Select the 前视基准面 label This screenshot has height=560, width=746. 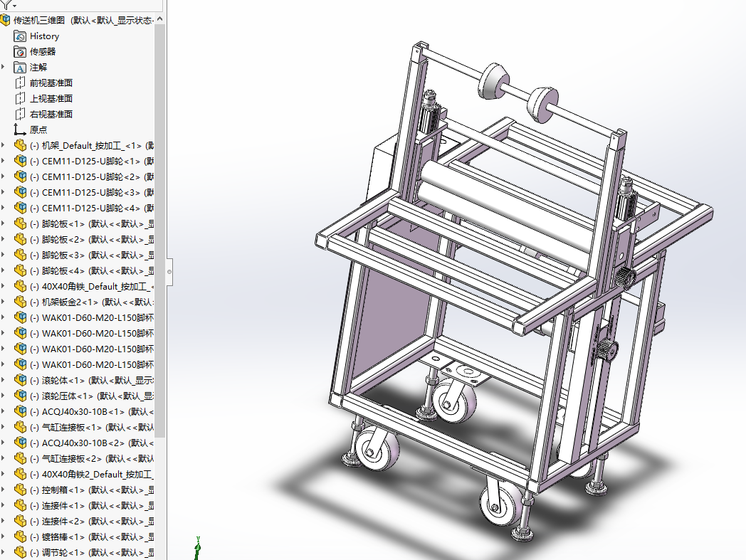tap(51, 83)
